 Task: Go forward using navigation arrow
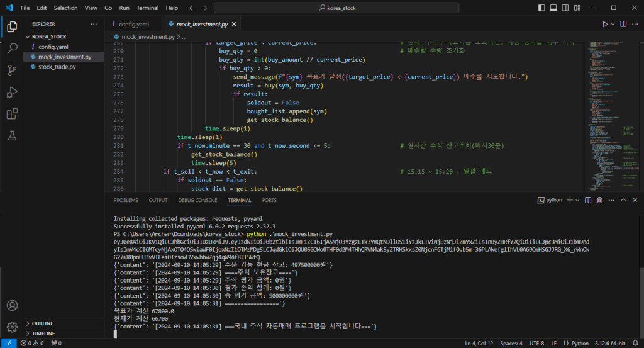click(x=204, y=8)
